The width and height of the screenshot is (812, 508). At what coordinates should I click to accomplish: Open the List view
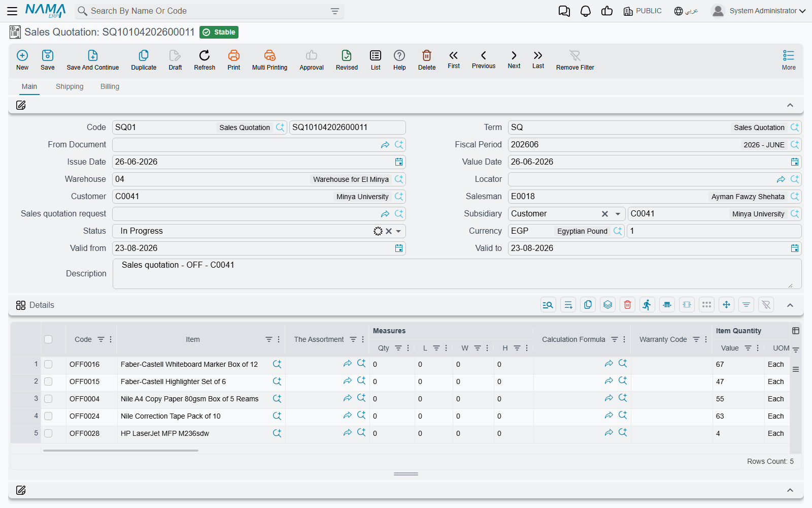(x=376, y=60)
